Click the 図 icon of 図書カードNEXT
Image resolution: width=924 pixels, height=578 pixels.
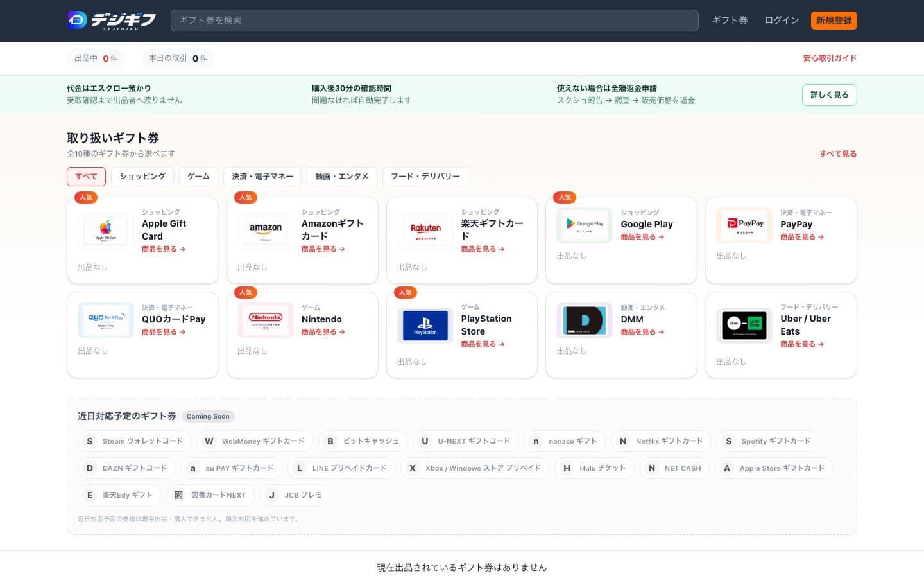click(178, 495)
